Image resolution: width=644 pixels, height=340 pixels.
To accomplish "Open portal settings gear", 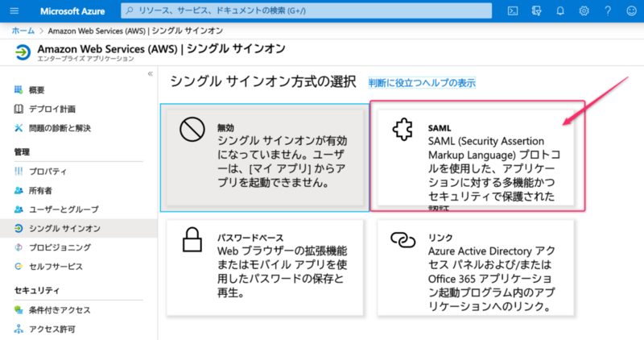I will tap(584, 10).
